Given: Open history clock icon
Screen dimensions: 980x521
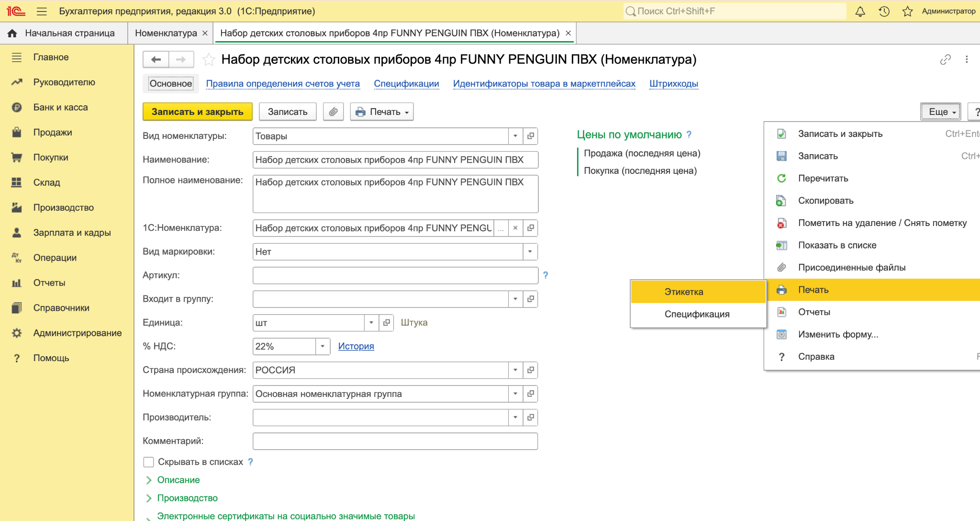Looking at the screenshot, I should click(x=884, y=11).
